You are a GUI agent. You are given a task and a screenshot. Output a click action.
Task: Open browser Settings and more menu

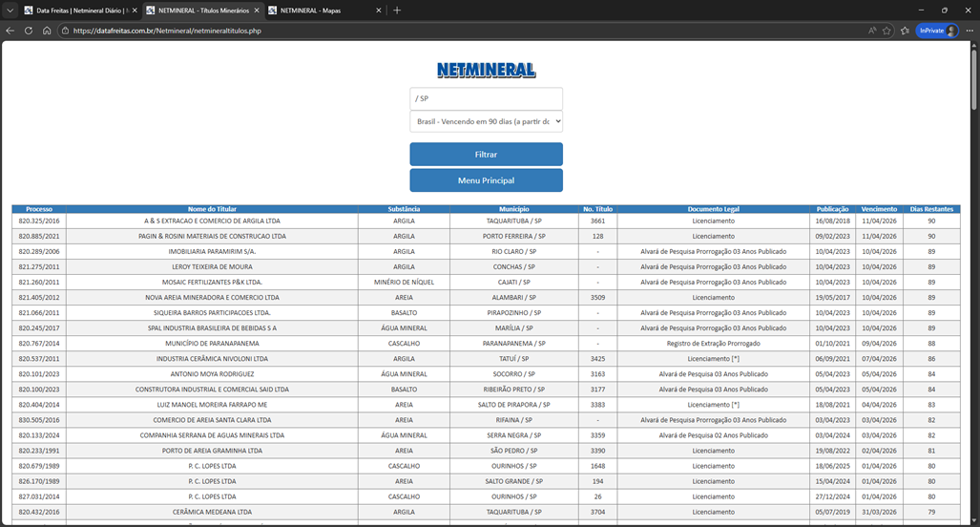[x=970, y=31]
